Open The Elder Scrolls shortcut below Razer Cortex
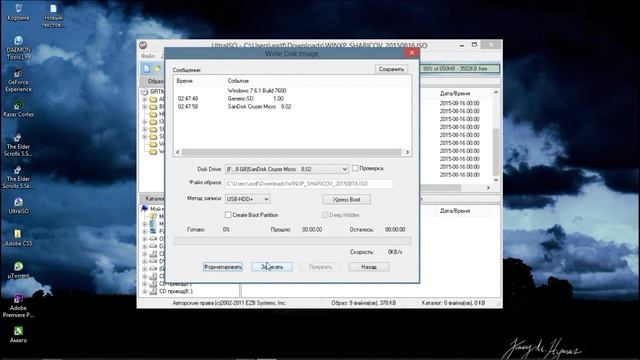This screenshot has width=640, height=360. click(18, 145)
